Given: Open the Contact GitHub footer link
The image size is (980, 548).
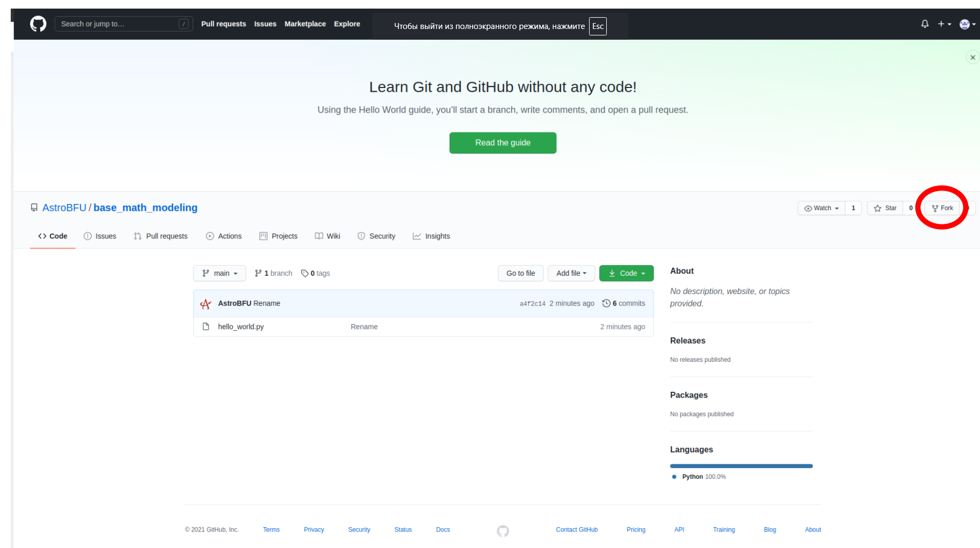Looking at the screenshot, I should [x=577, y=530].
